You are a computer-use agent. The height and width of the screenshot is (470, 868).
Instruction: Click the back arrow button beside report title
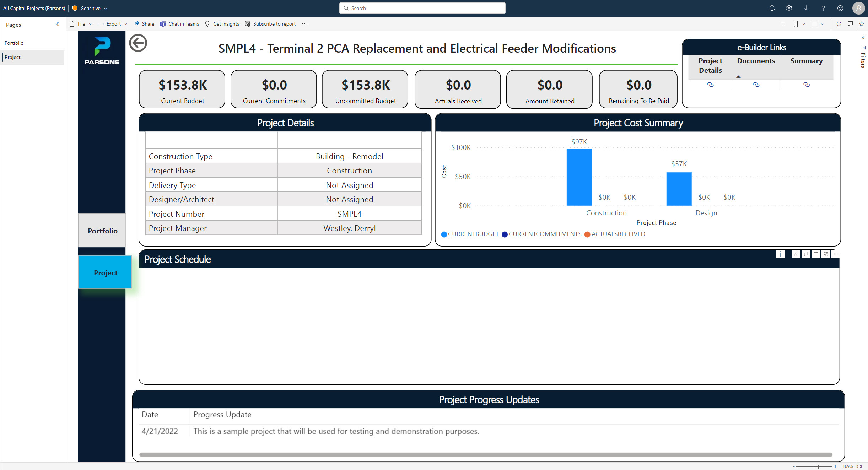tap(138, 43)
